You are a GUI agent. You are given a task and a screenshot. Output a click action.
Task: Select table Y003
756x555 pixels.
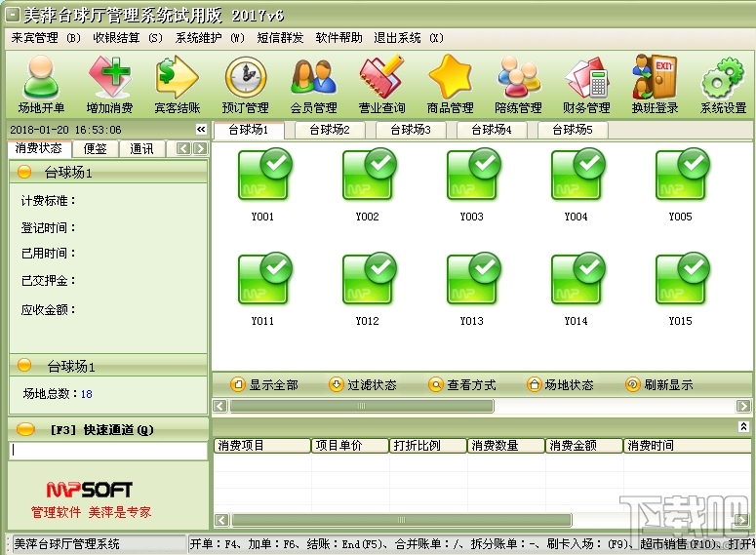(472, 184)
